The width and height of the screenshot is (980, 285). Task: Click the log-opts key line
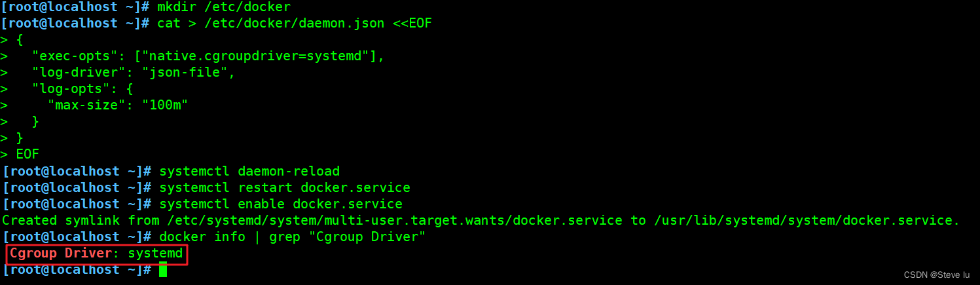[x=82, y=89]
